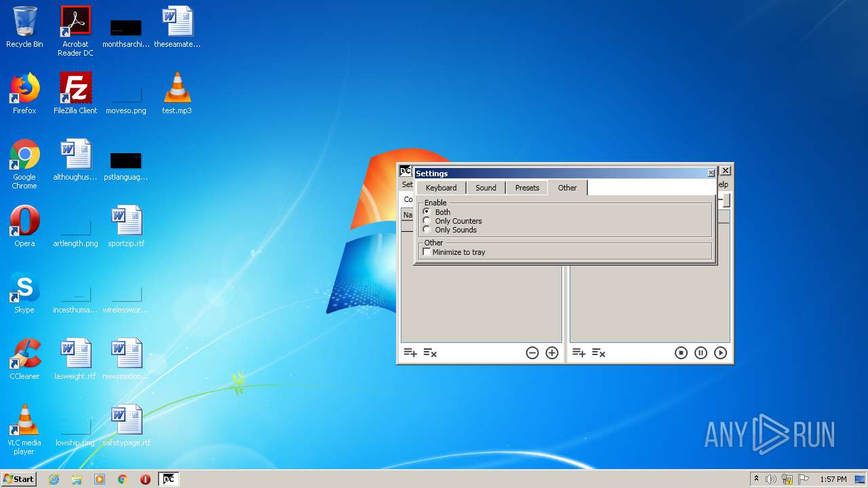
Task: Click add counter list icon in left panel
Action: click(x=410, y=352)
